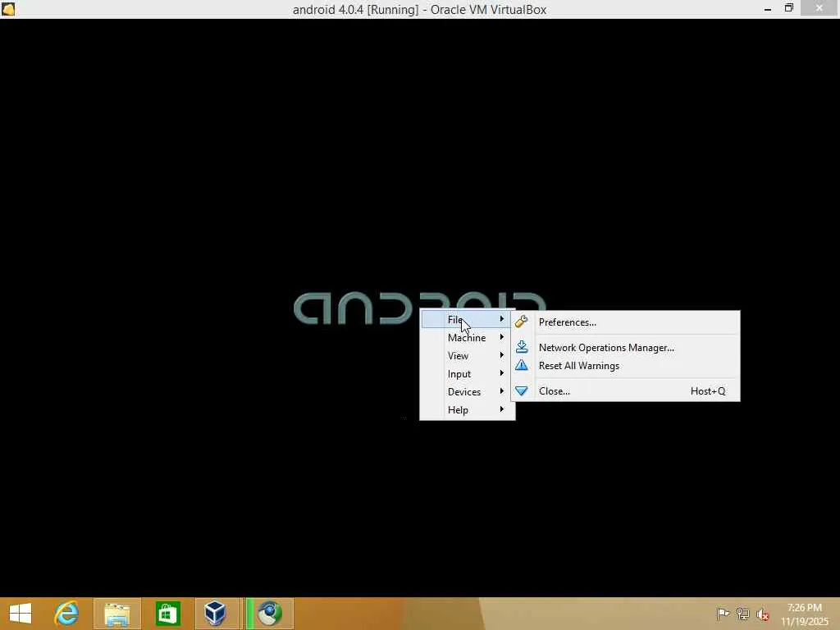This screenshot has width=840, height=630.
Task: Click the VirtualBox window title bar icon
Action: tap(8, 8)
